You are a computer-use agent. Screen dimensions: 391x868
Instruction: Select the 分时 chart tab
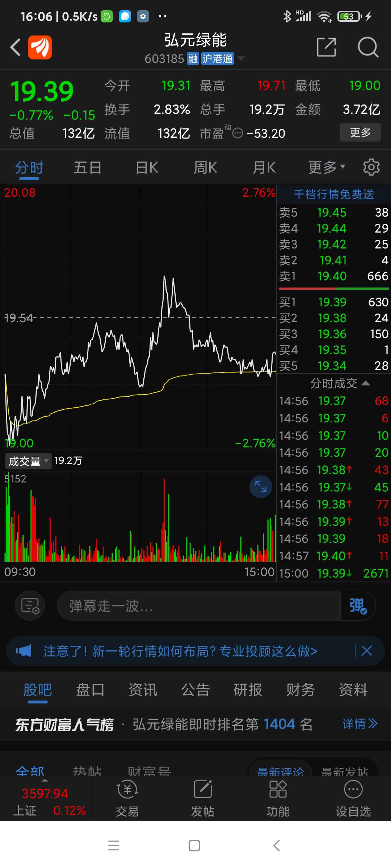point(29,168)
